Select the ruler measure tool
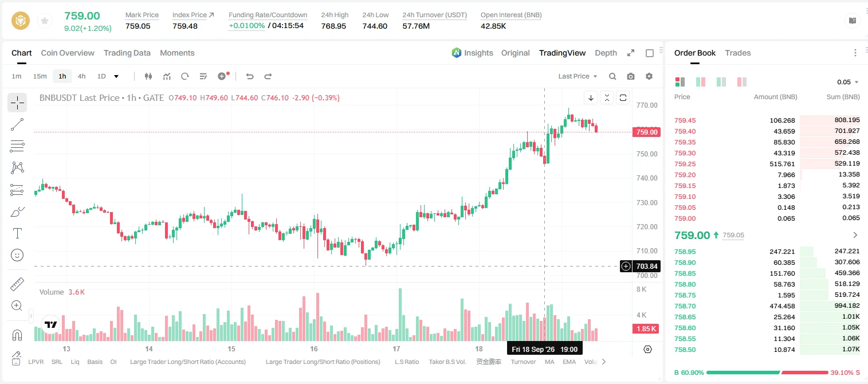 coord(17,284)
